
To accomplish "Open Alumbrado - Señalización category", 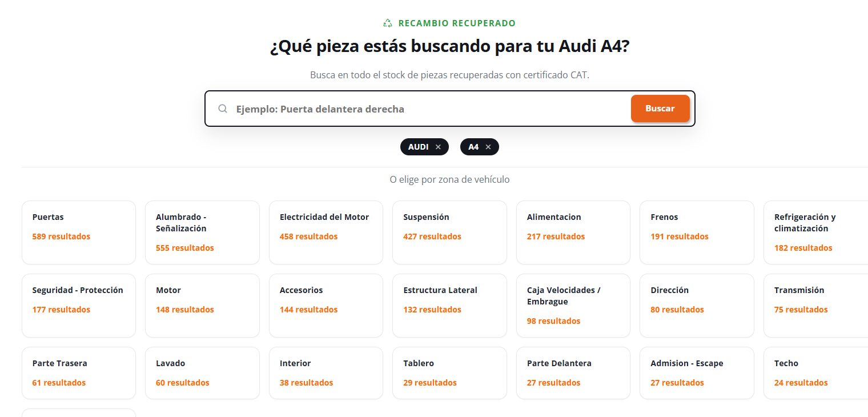I will pos(202,232).
